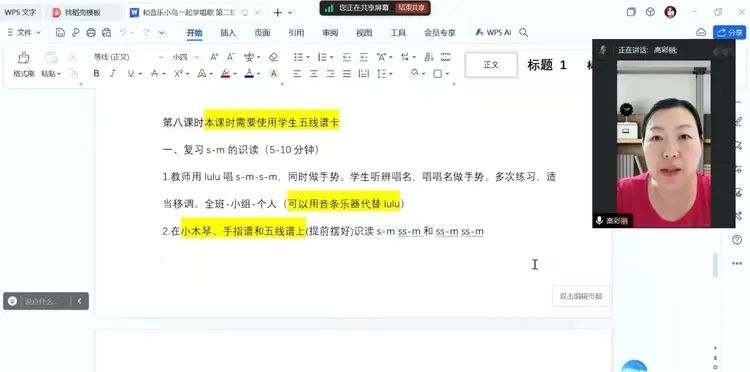The height and width of the screenshot is (372, 750).
Task: Toggle Bold formatting
Action: click(97, 74)
